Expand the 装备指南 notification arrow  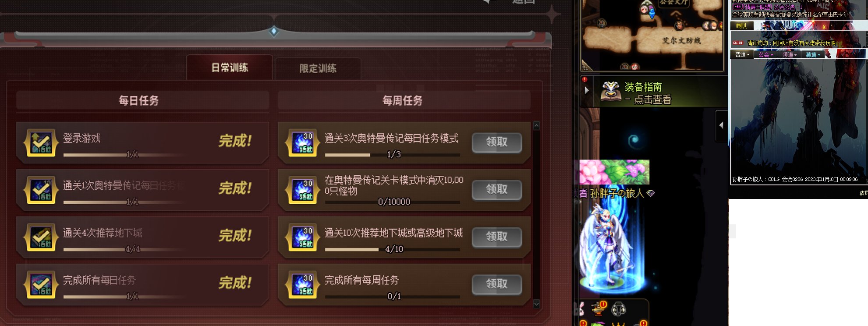(587, 90)
